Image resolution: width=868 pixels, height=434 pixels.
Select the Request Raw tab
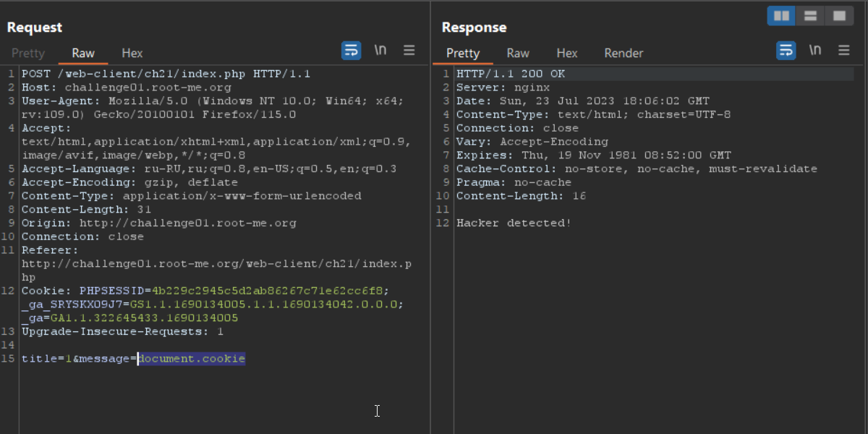[83, 53]
